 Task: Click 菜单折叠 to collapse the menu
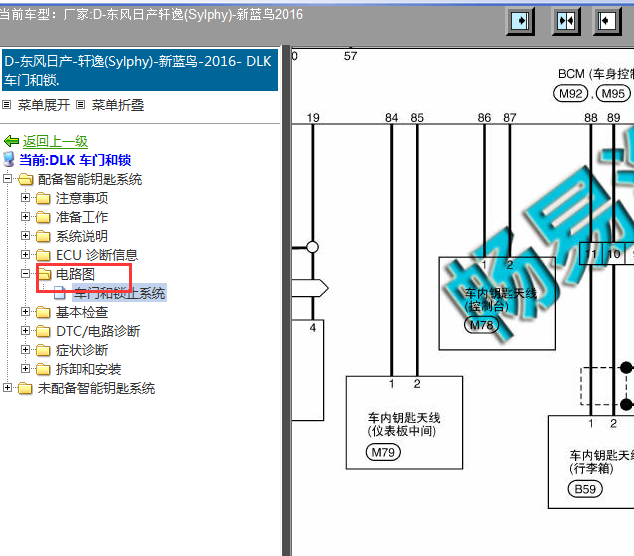118,105
